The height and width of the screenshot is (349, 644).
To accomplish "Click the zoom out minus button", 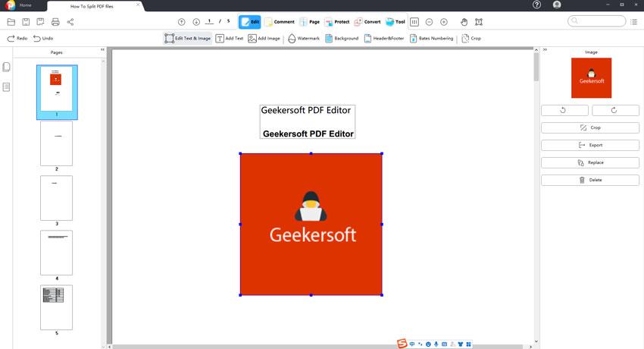I will pyautogui.click(x=429, y=22).
